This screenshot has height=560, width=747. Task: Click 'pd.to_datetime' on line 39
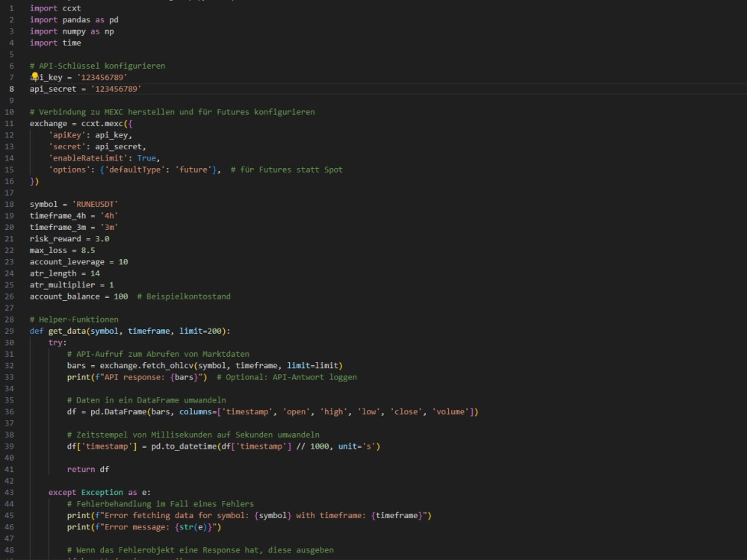[184, 447]
